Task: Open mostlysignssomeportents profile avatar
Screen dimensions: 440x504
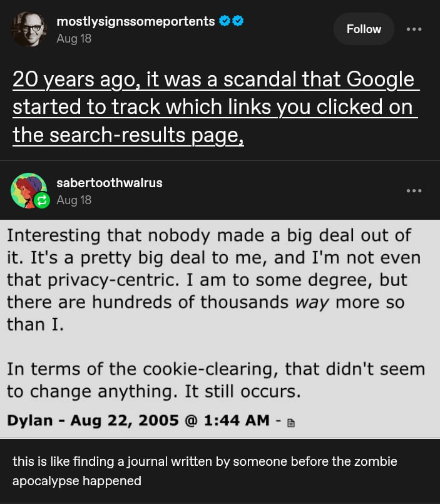Action: 28,28
